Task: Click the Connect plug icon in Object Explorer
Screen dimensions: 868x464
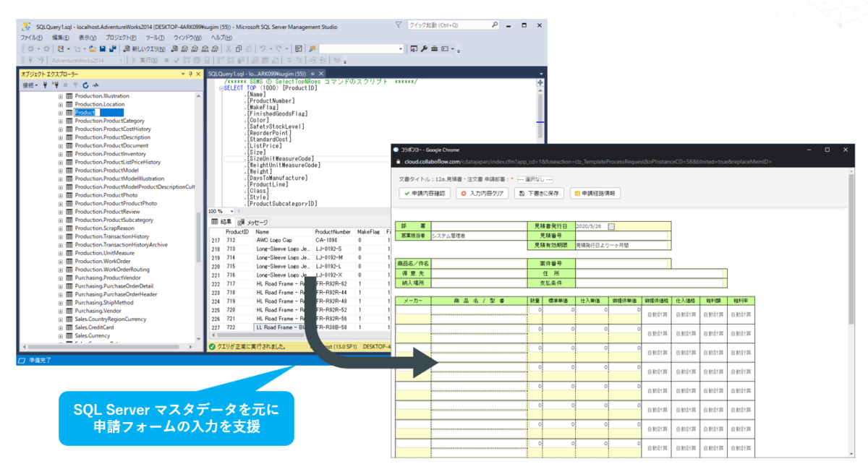Action: [x=45, y=85]
